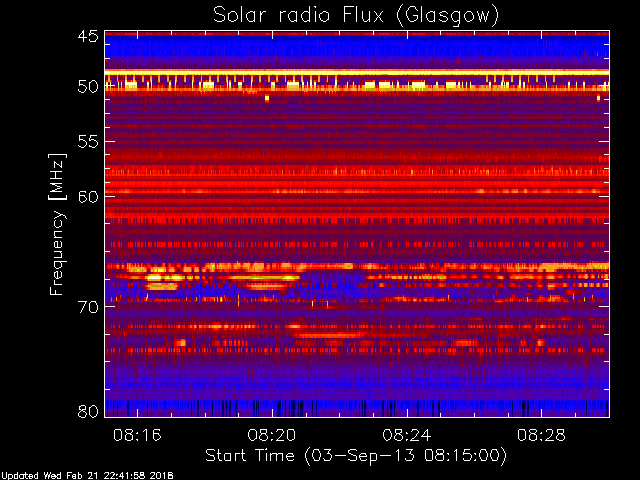Click the 'Frequency [MHz]' axis label
Viewport: 640px width, 480px height.
(x=57, y=224)
